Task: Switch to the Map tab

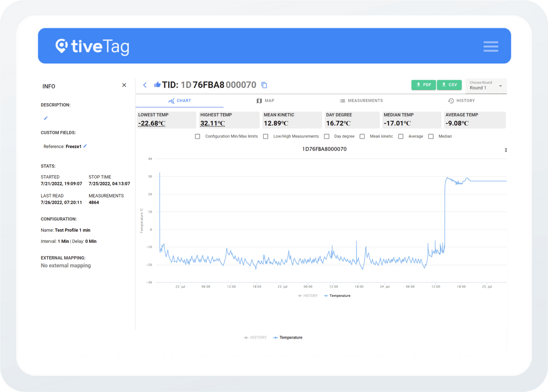Action: 265,101
